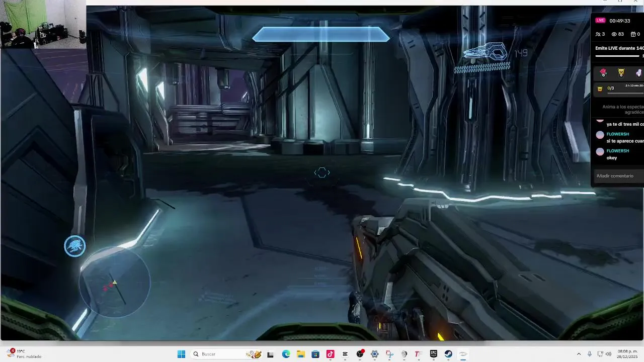This screenshot has height=362, width=644.
Task: Open Steam from the taskbar
Action: [x=448, y=354]
